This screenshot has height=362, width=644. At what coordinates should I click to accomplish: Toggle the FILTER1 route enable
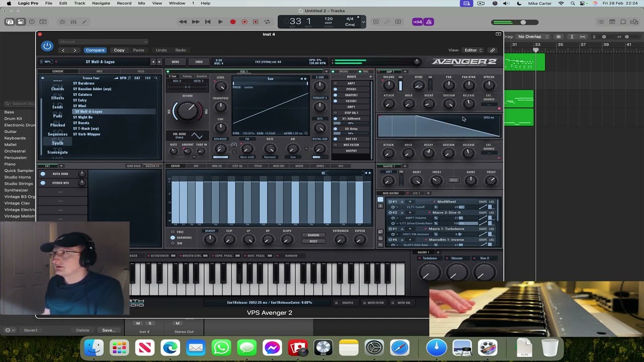point(336,101)
